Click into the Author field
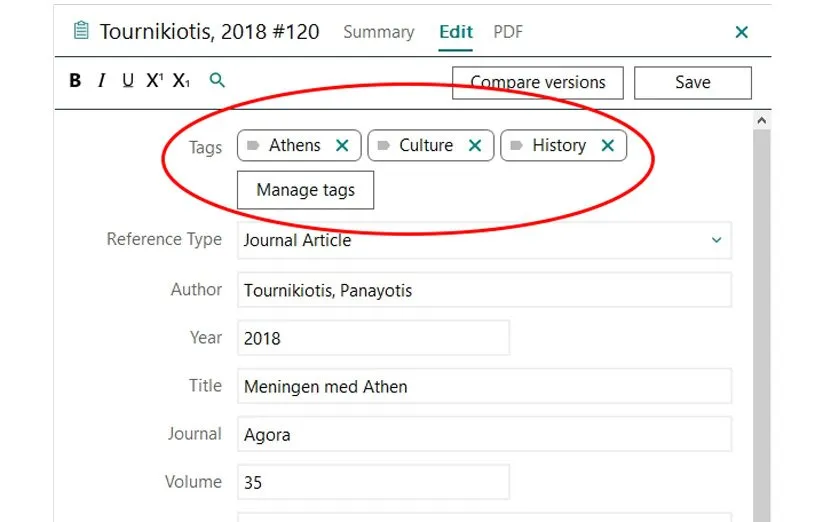Image resolution: width=822 pixels, height=522 pixels. [484, 290]
